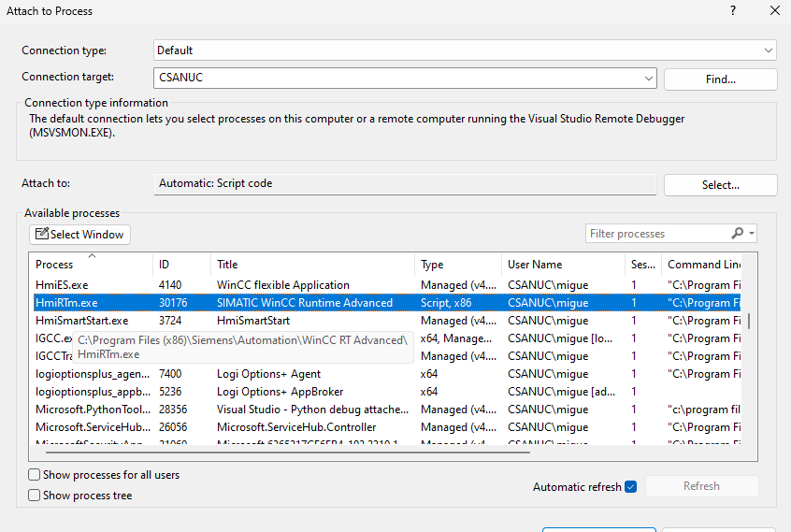Click the ID cell 26056

[x=173, y=427]
